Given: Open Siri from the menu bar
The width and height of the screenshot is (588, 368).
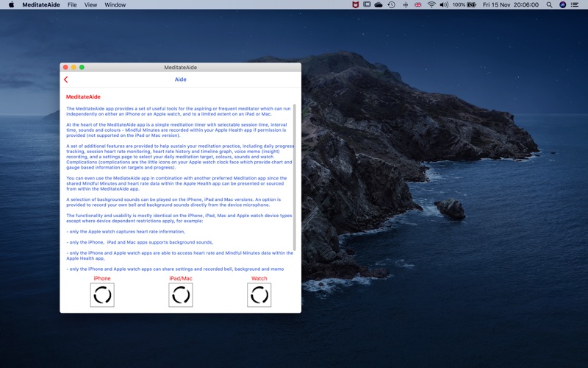Looking at the screenshot, I should [562, 5].
